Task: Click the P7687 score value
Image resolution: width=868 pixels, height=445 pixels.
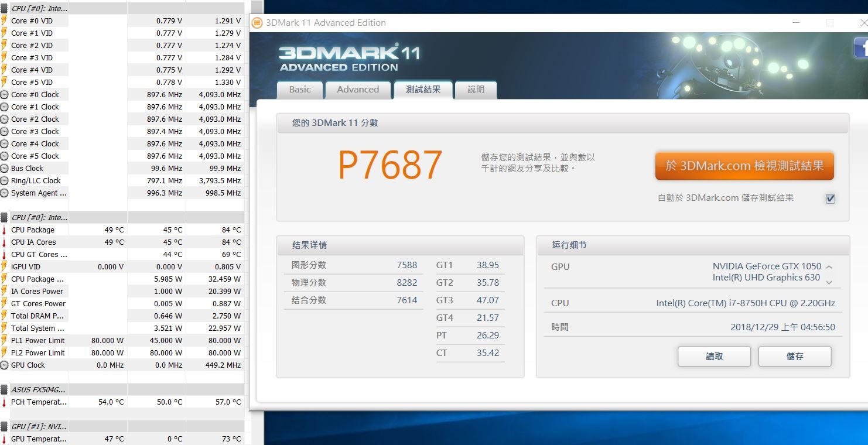Action: click(389, 166)
